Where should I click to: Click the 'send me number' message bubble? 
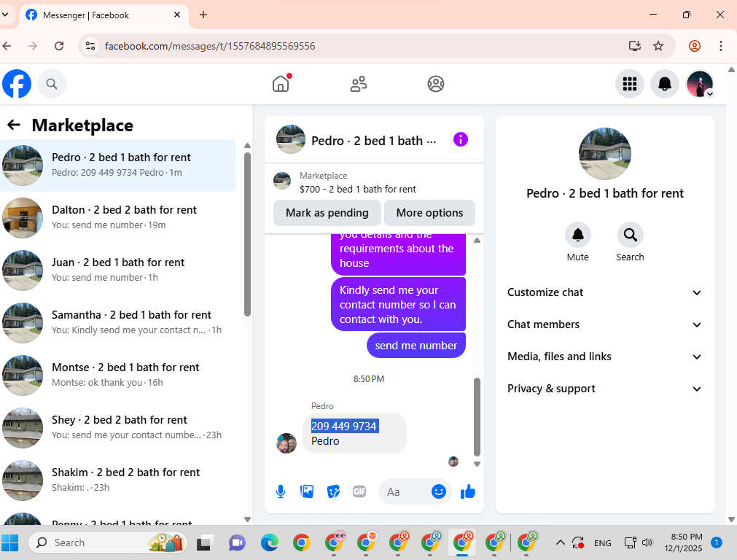point(416,346)
